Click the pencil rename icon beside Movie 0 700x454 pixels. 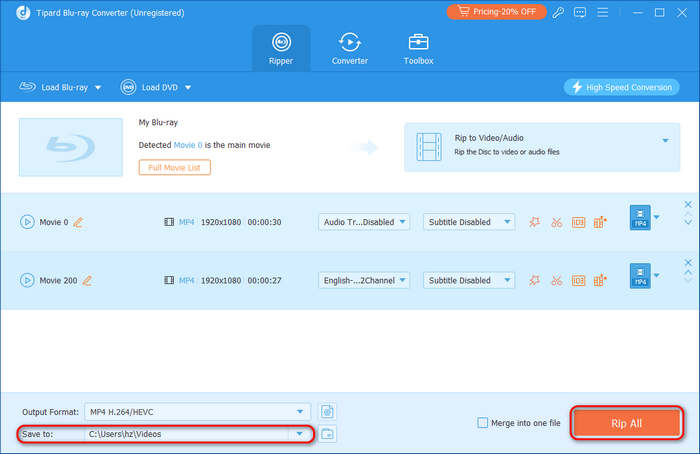(79, 222)
